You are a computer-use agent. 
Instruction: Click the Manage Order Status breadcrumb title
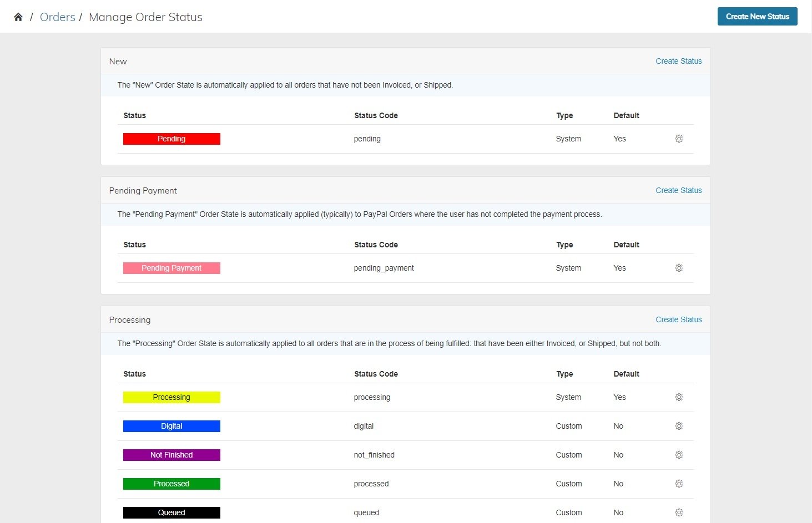(x=145, y=17)
